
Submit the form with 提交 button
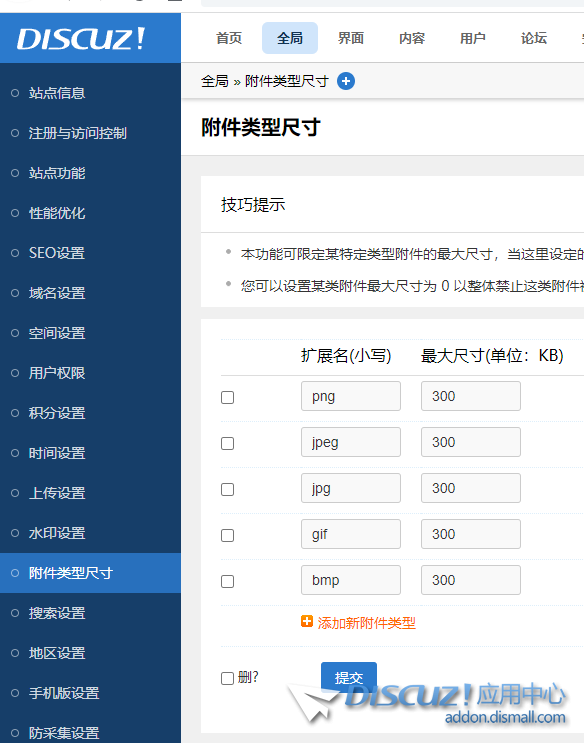[349, 678]
